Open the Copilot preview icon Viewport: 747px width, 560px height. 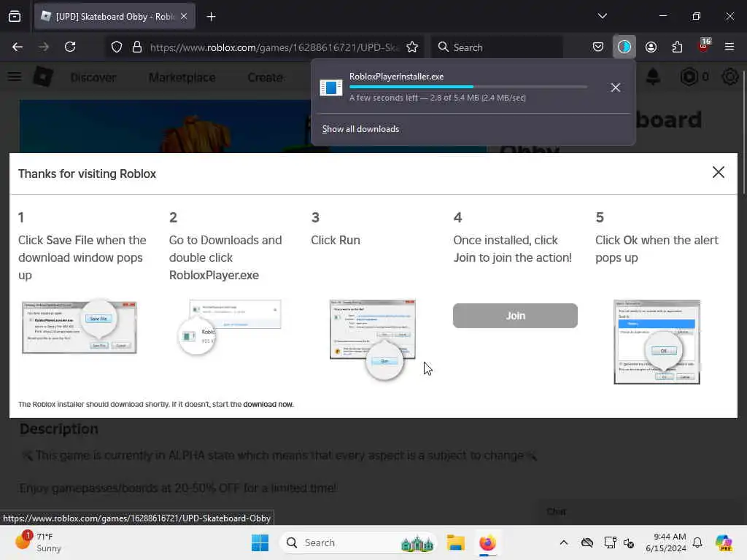pos(724,542)
